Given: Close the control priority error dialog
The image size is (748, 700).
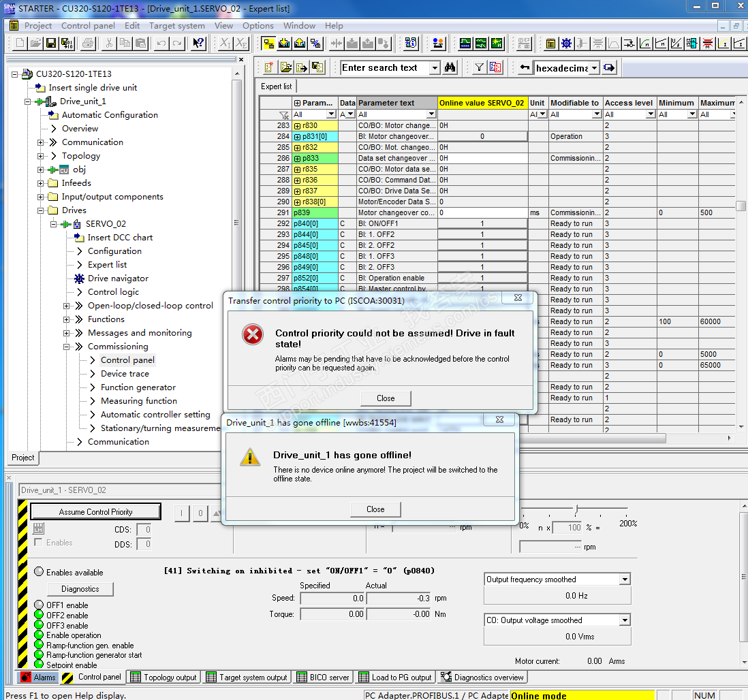Looking at the screenshot, I should click(x=386, y=398).
